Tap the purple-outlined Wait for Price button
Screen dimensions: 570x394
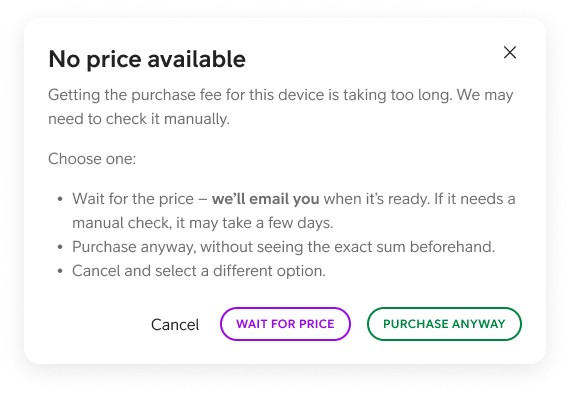click(285, 324)
